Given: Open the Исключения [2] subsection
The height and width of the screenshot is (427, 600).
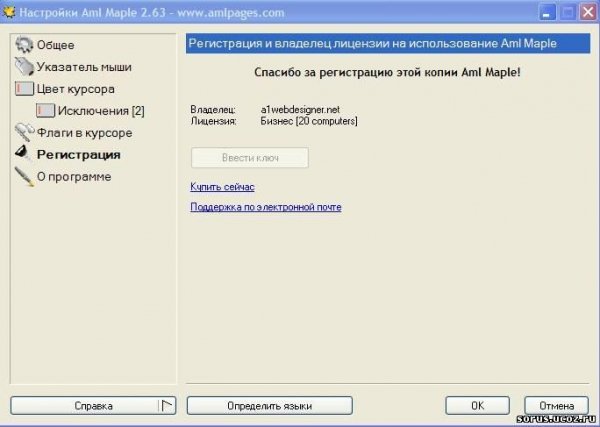Looking at the screenshot, I should (101, 111).
